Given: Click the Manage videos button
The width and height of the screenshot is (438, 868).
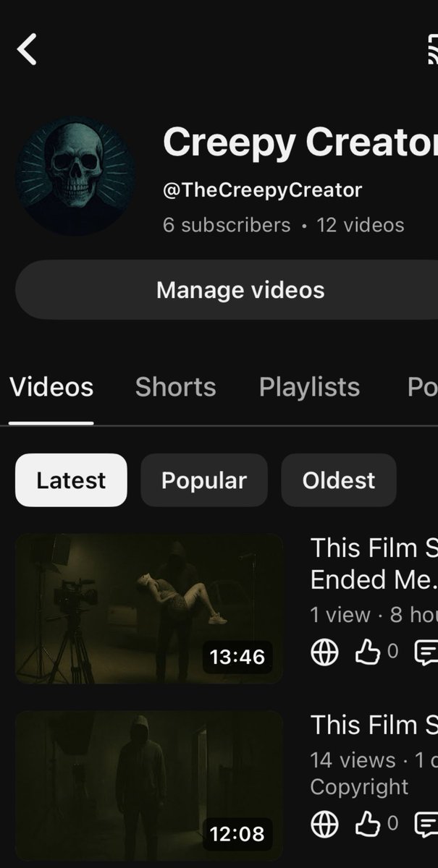Looking at the screenshot, I should tap(227, 290).
